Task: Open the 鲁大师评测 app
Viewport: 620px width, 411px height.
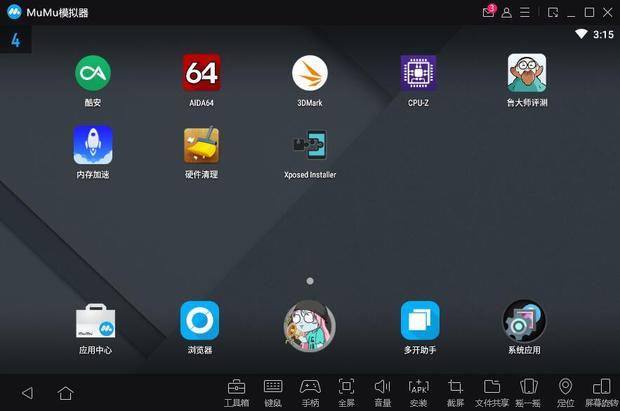Action: click(527, 73)
